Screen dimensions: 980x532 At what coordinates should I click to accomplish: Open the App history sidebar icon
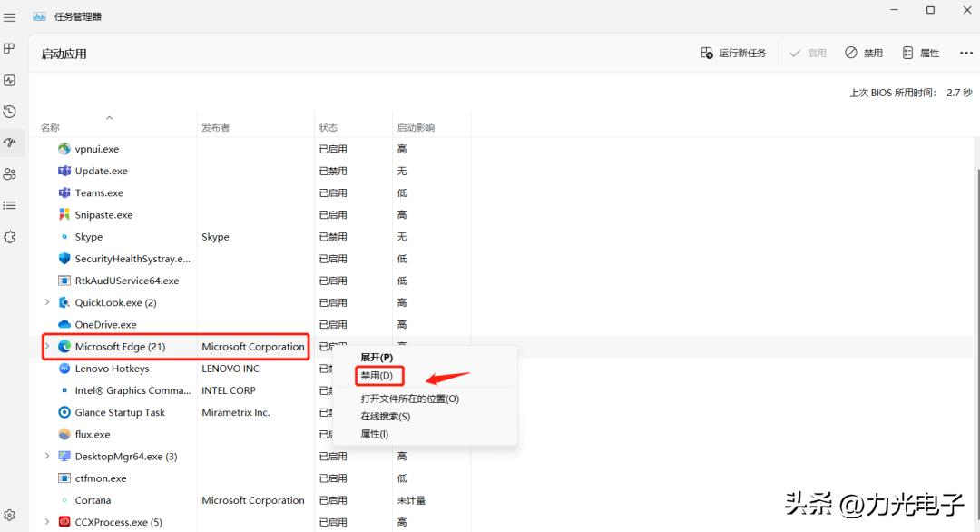[10, 112]
